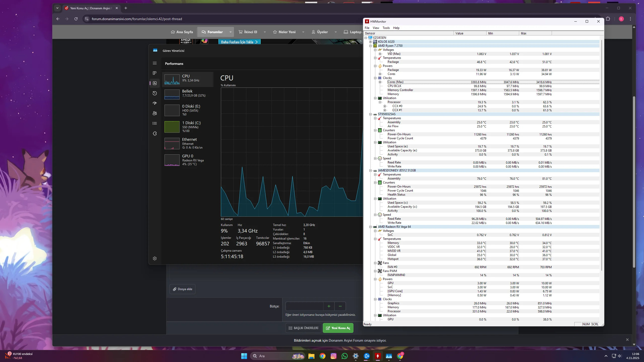Open Services page in Task Manager sidebar
The width and height of the screenshot is (644, 362).
[155, 133]
